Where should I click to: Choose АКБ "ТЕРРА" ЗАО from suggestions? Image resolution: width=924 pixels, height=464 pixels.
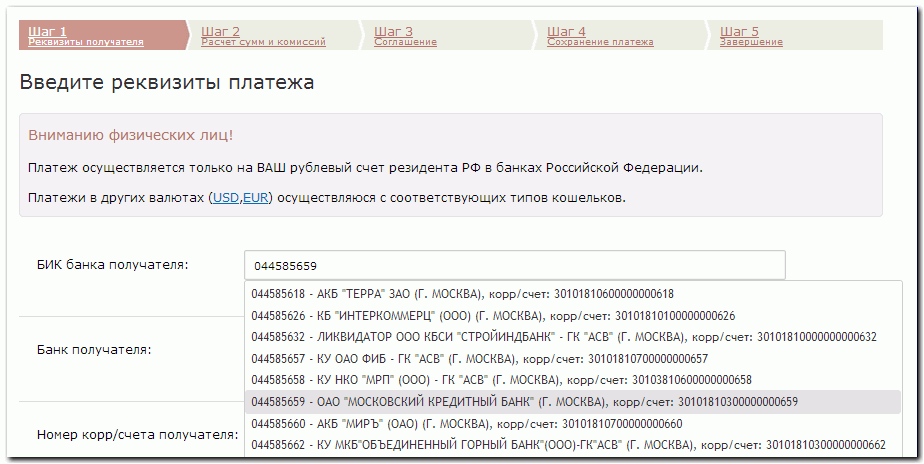click(462, 293)
